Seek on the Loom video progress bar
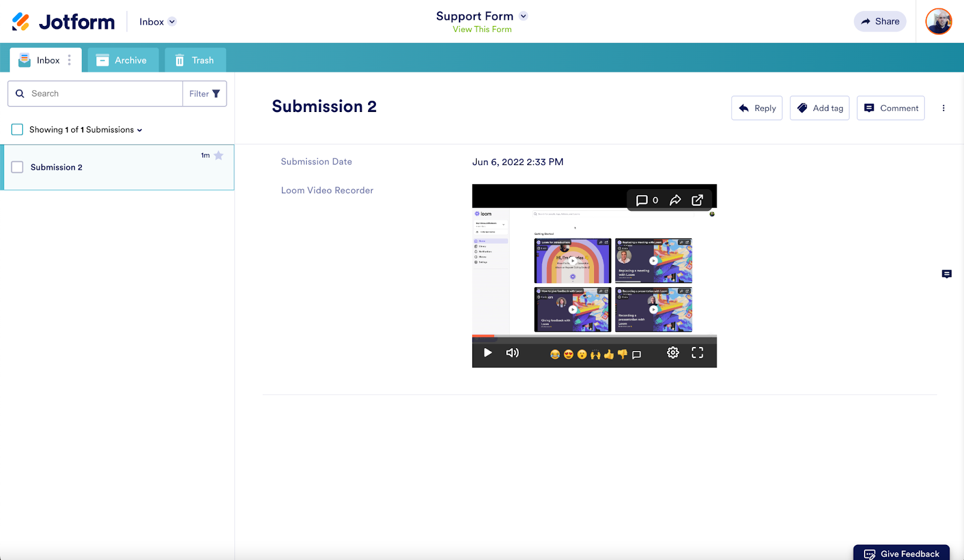The image size is (964, 560). point(595,335)
